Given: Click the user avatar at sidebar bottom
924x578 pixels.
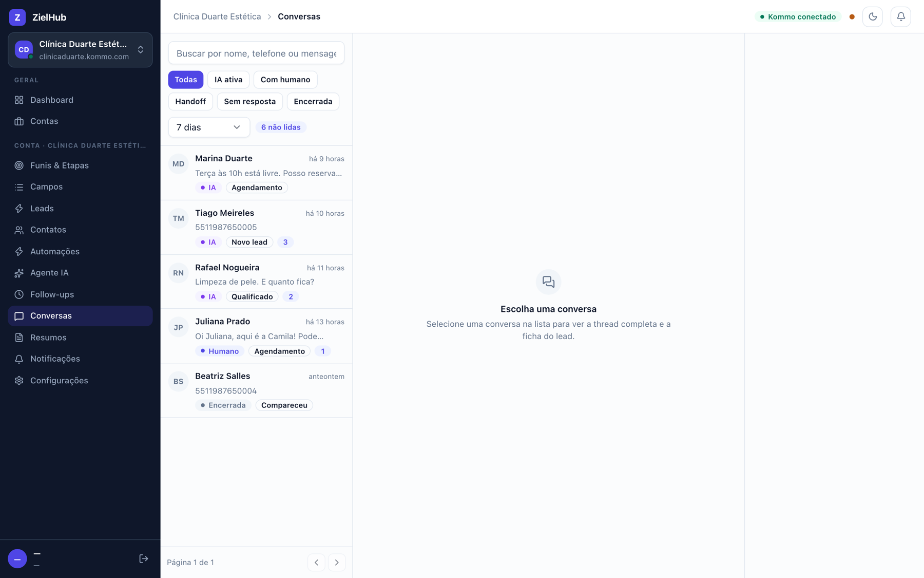Looking at the screenshot, I should [x=17, y=558].
